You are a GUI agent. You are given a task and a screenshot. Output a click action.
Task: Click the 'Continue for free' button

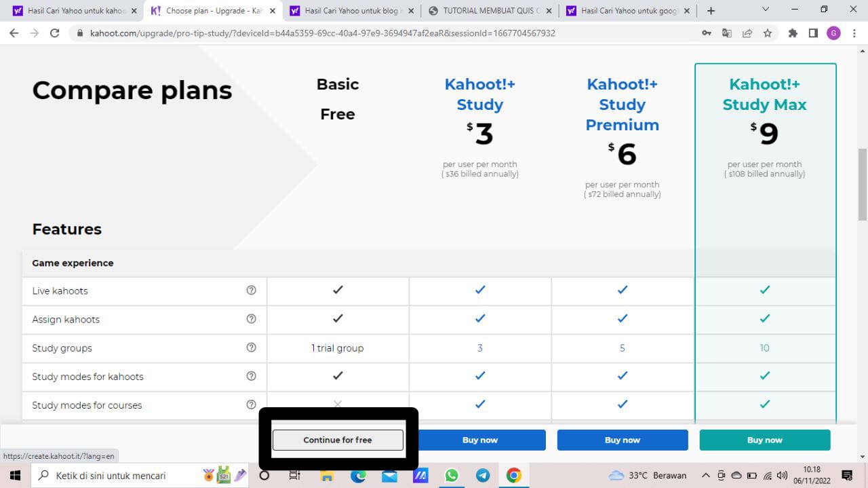point(338,440)
